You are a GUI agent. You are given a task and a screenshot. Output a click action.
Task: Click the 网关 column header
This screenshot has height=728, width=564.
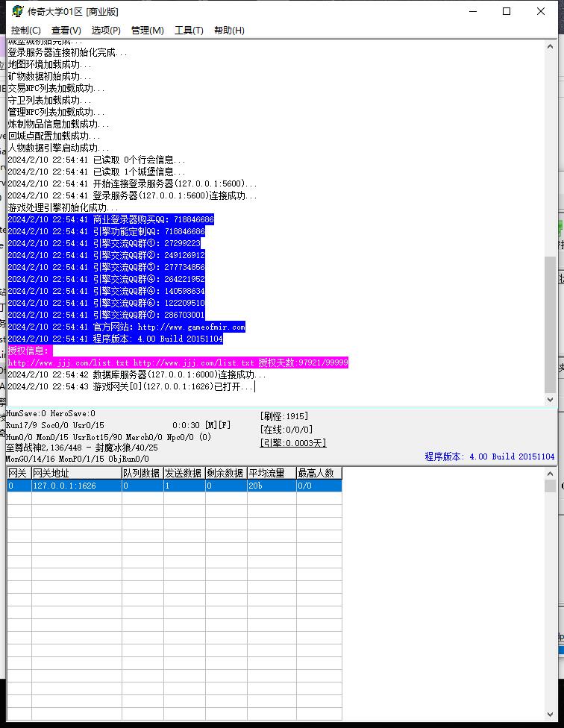pos(19,473)
